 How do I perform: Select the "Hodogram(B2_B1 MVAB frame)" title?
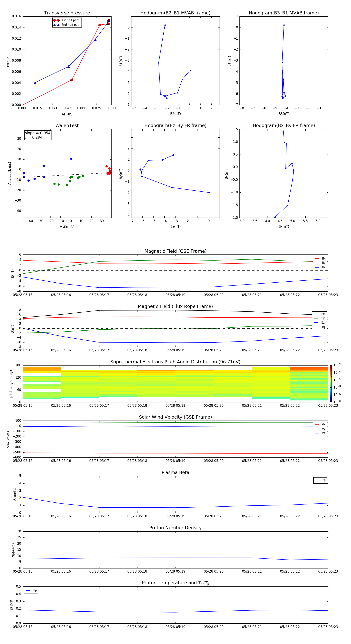coord(175,13)
